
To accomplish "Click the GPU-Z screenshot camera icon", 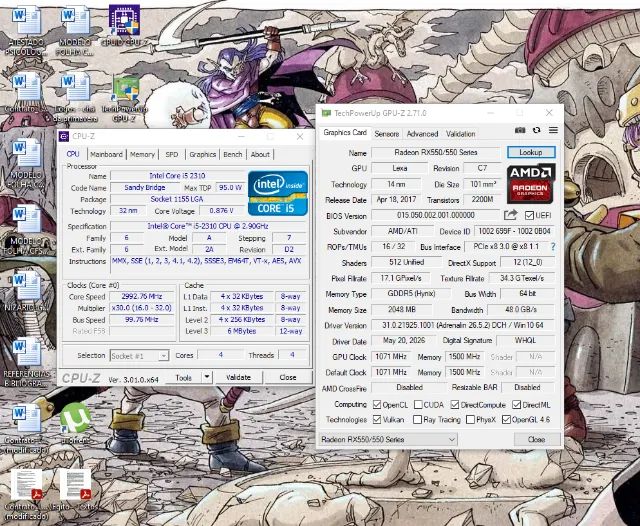I will [x=520, y=130].
